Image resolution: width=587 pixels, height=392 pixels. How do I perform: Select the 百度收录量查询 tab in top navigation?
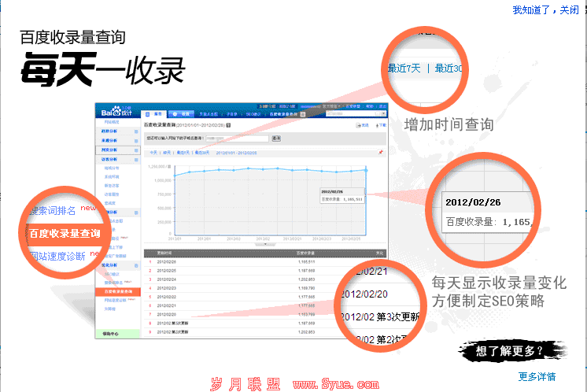coord(283,114)
